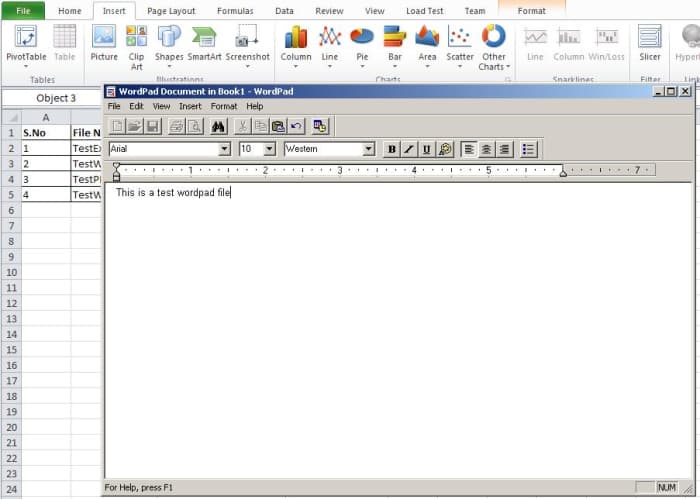Image resolution: width=700 pixels, height=499 pixels.
Task: Insert a Slicer from the Filter group
Action: point(650,44)
